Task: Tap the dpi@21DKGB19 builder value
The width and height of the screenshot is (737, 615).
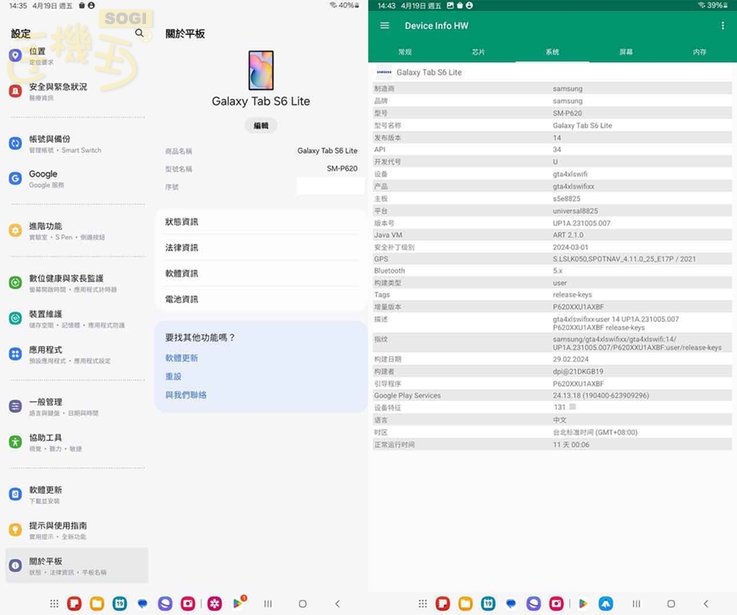Action: coord(578,371)
